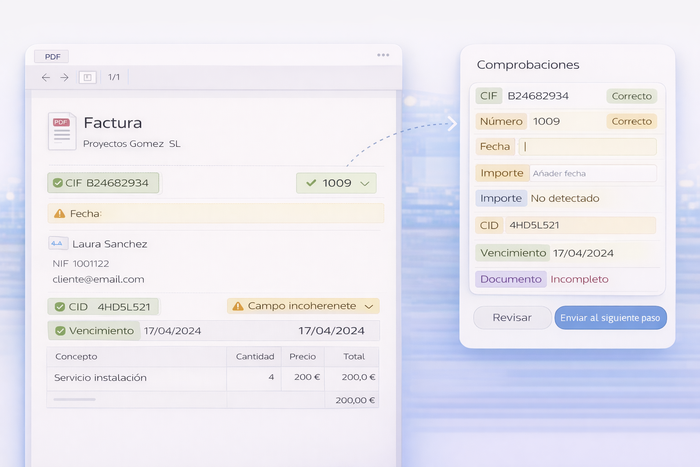
Task: Expand the Campo incoherenete dropdown
Action: [369, 306]
